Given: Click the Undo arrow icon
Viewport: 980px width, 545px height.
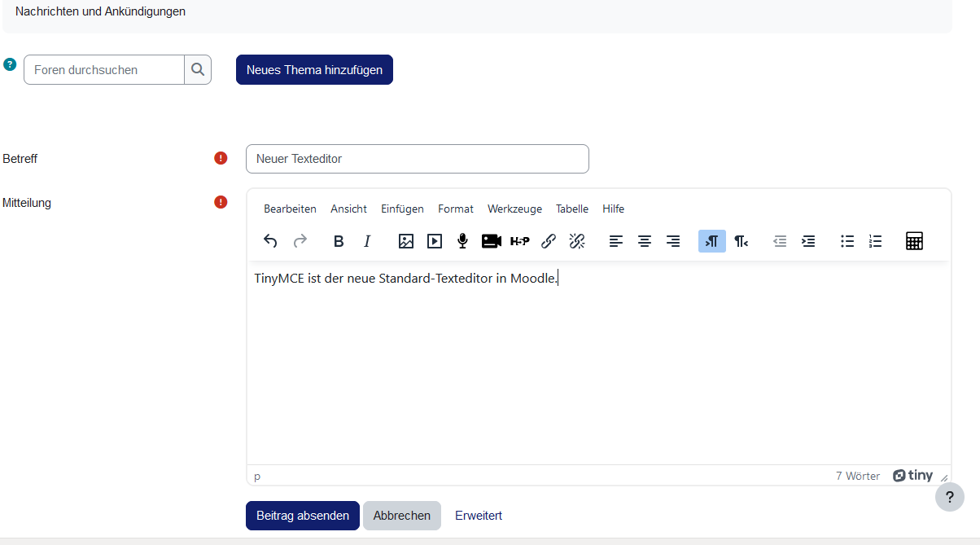Looking at the screenshot, I should pyautogui.click(x=271, y=241).
